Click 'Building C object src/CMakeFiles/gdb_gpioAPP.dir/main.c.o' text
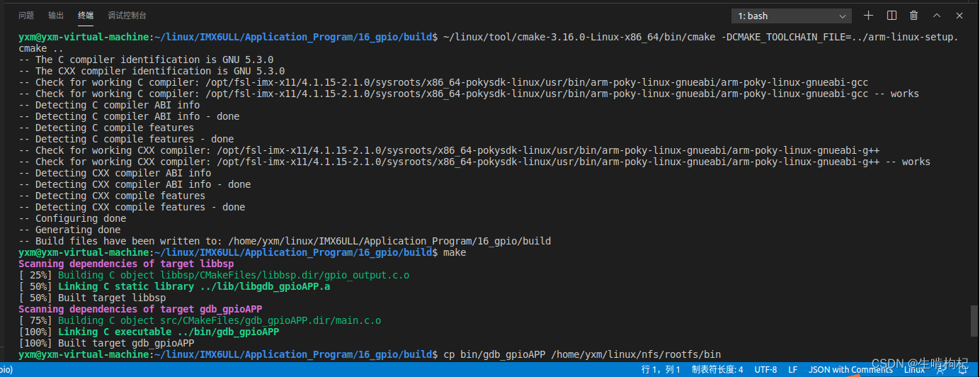The width and height of the screenshot is (980, 377). 220,320
